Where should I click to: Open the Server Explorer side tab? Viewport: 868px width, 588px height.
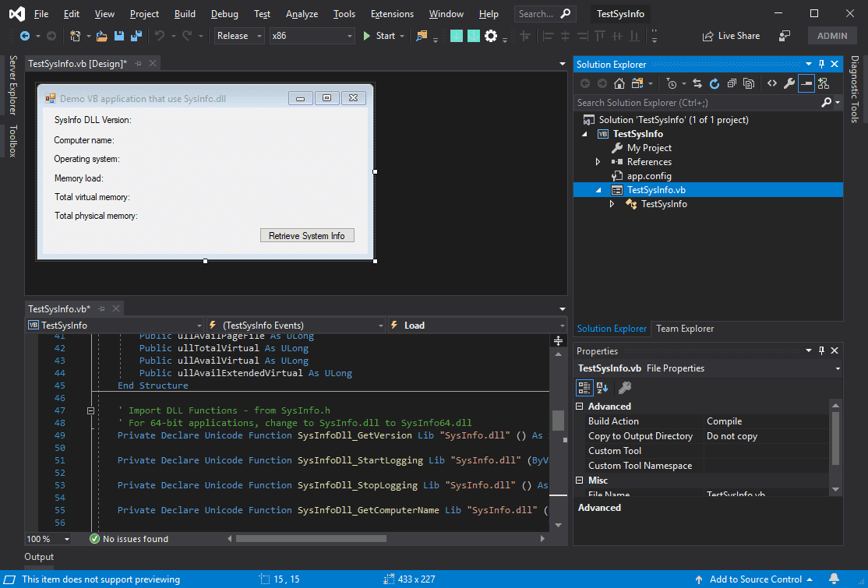[12, 85]
